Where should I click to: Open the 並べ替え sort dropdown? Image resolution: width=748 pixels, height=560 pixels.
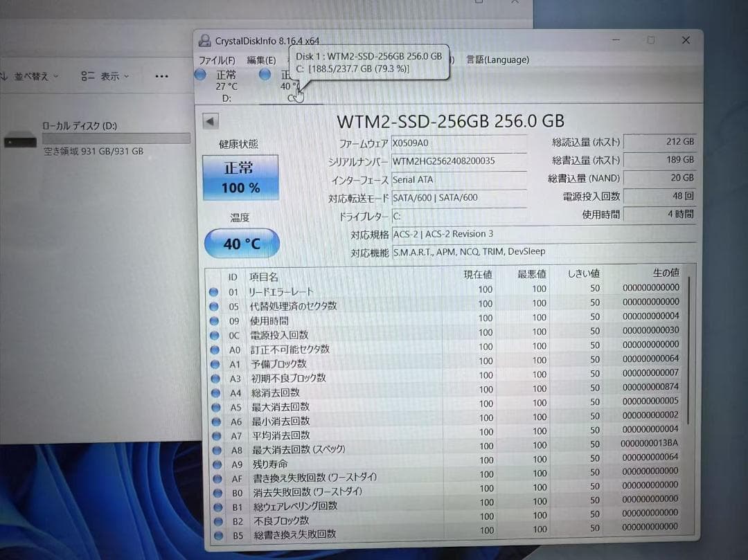pos(32,76)
